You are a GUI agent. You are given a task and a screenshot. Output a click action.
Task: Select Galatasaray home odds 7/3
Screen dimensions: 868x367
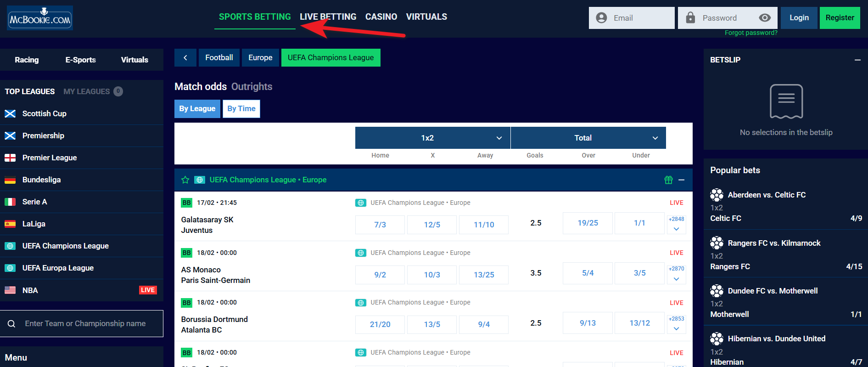tap(380, 225)
